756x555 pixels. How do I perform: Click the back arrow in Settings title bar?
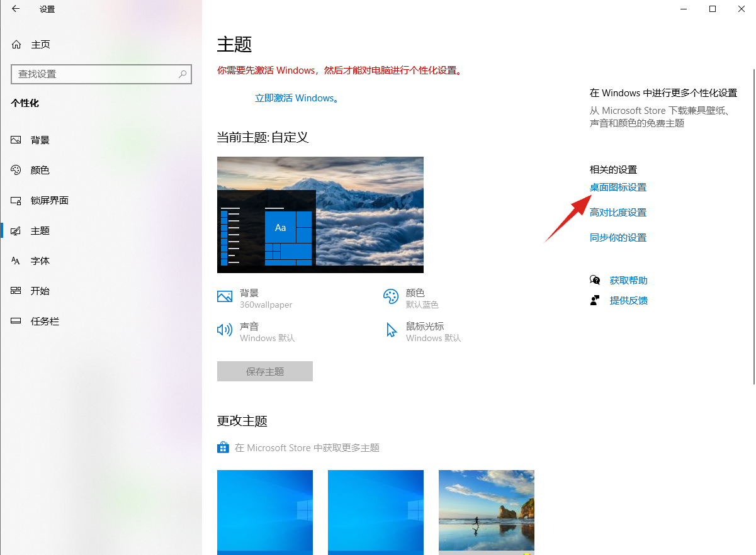coord(16,9)
